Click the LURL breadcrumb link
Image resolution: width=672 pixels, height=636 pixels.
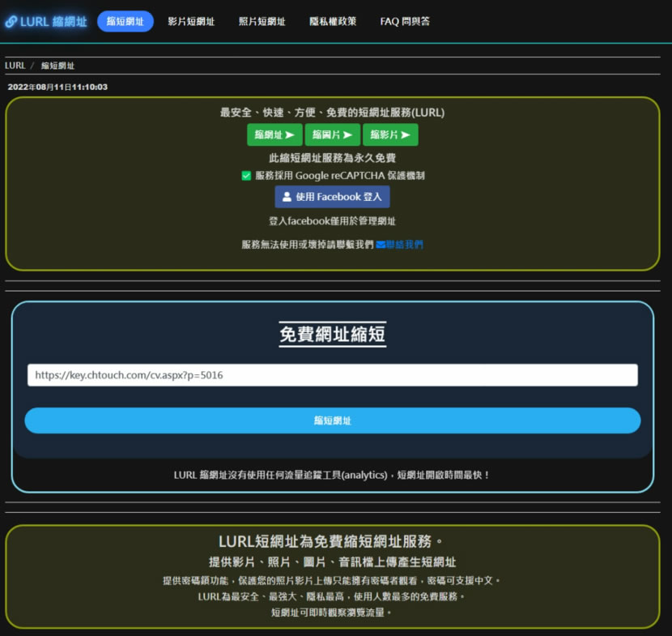[15, 66]
